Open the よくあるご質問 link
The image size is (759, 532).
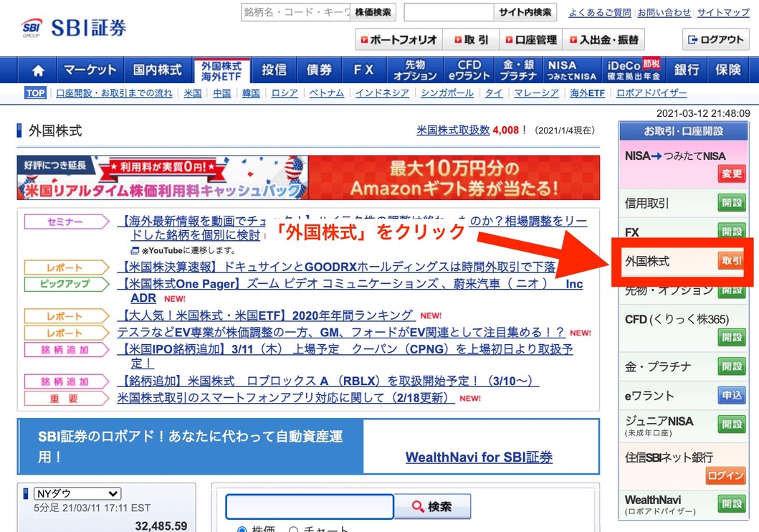(600, 13)
